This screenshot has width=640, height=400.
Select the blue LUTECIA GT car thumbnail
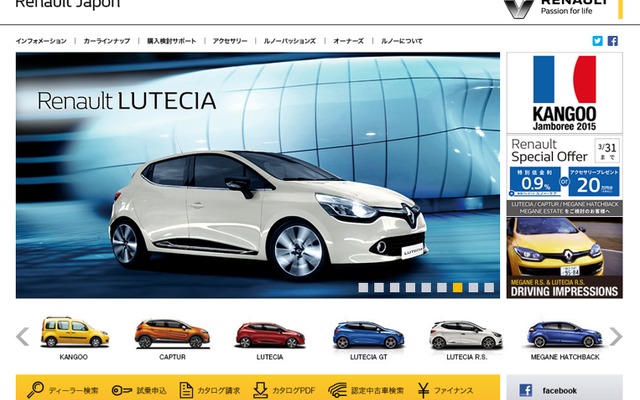(x=369, y=334)
